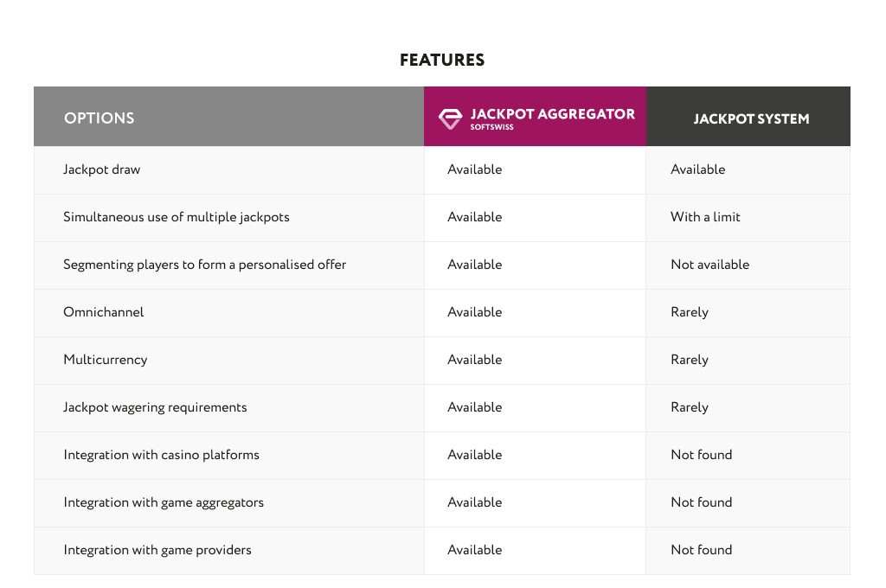The height and width of the screenshot is (588, 886).
Task: Click Jackpot wagering requirements label
Action: (x=154, y=407)
